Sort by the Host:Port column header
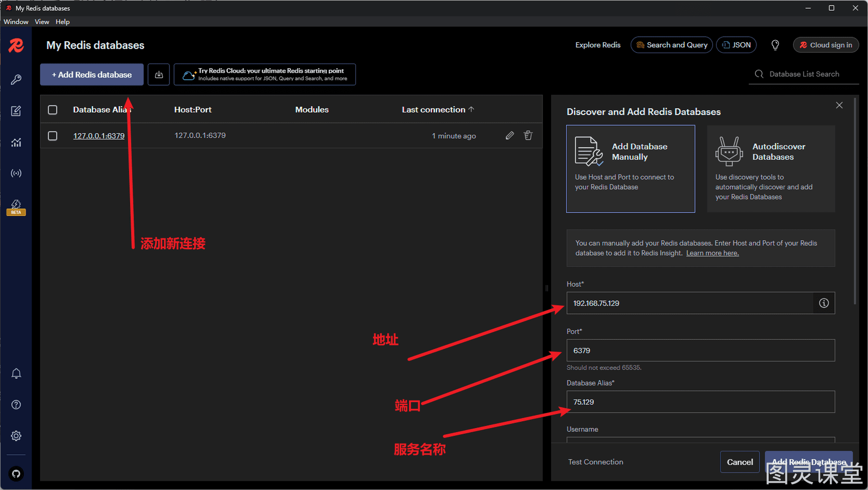 click(x=193, y=109)
